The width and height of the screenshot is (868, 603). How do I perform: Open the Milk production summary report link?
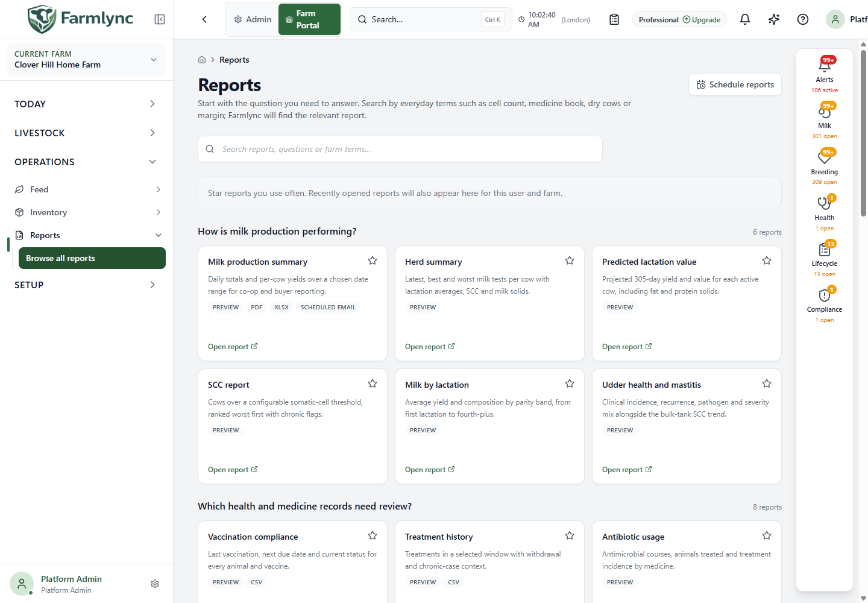click(233, 347)
